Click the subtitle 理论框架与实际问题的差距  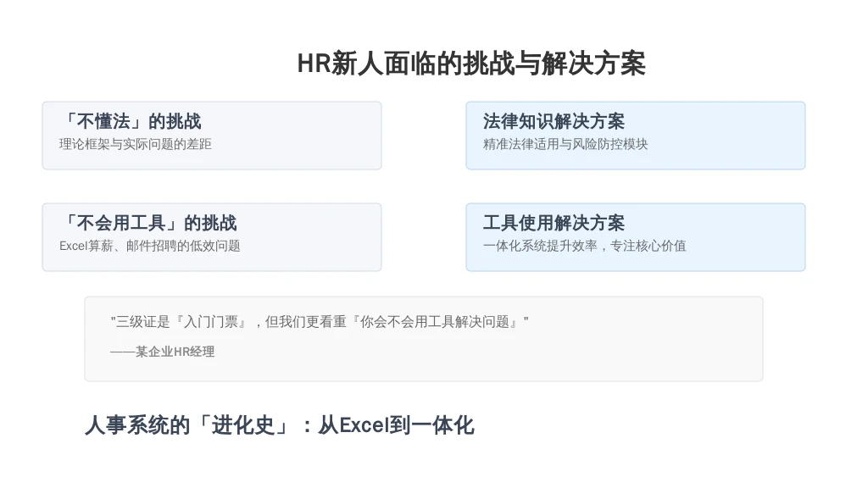click(x=135, y=144)
